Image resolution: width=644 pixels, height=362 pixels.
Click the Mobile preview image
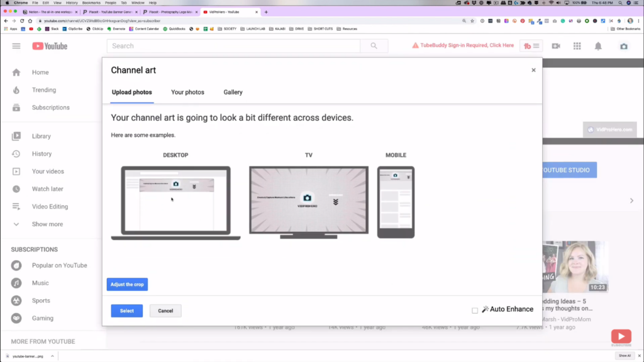[396, 202]
